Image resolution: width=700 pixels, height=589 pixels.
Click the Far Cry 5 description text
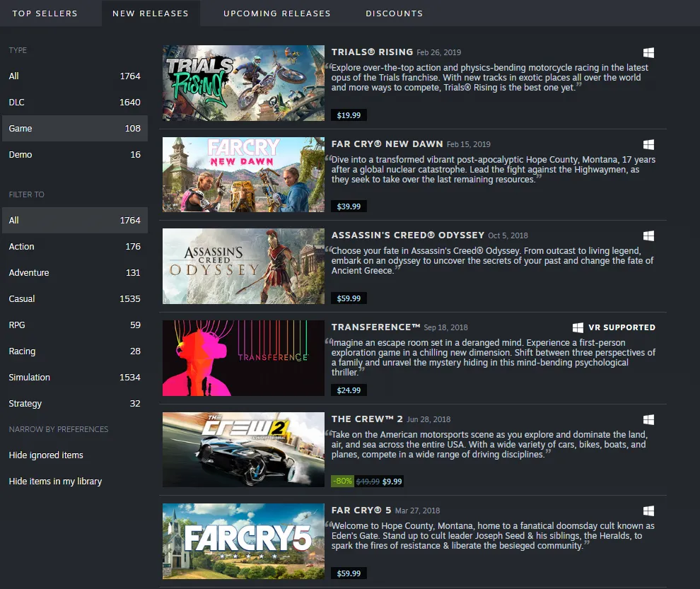[493, 536]
